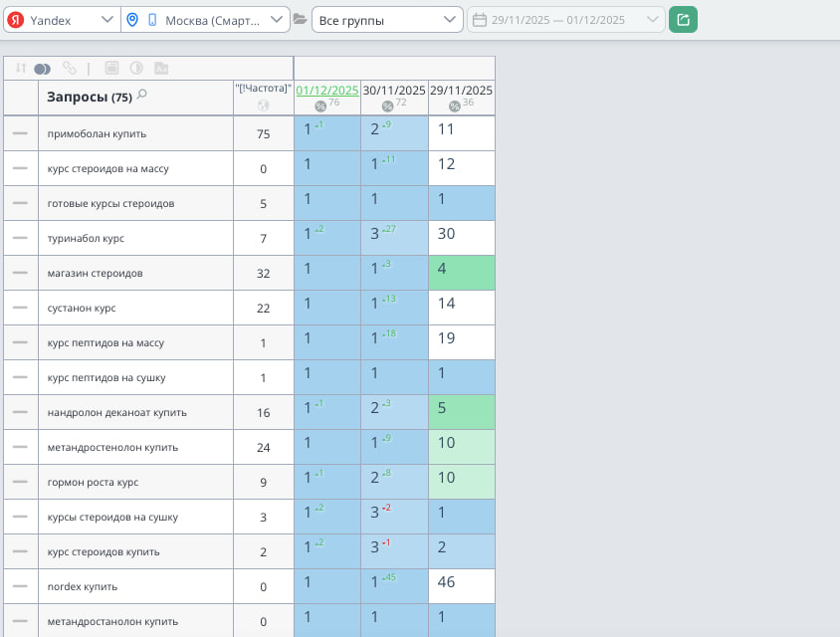
Task: Open the Все группы dropdown
Action: pyautogui.click(x=385, y=20)
